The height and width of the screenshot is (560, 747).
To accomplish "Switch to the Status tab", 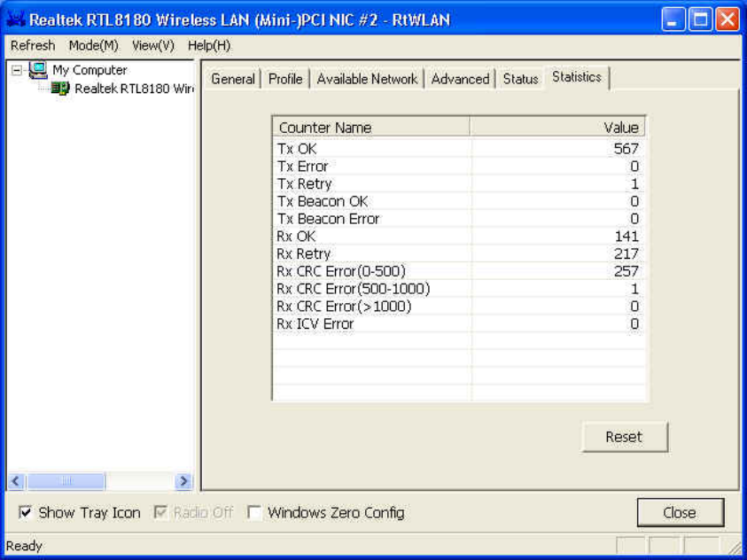I will [x=520, y=79].
